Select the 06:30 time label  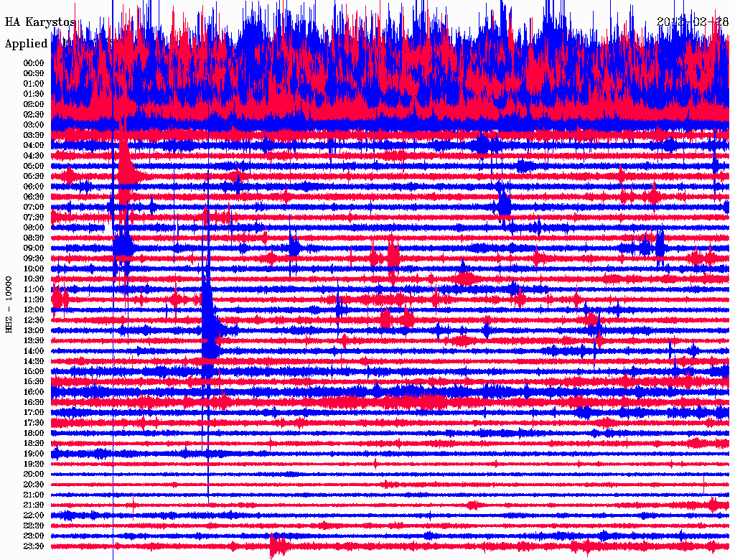(x=34, y=197)
